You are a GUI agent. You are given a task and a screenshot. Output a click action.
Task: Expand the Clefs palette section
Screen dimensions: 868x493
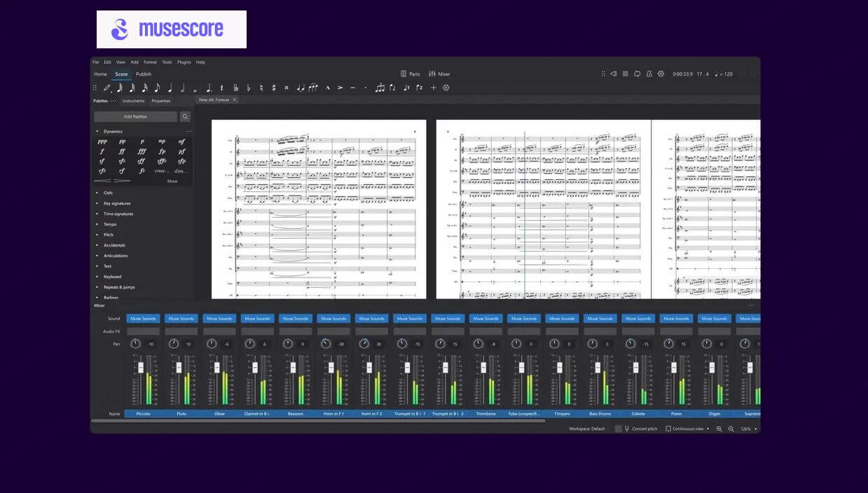click(109, 193)
